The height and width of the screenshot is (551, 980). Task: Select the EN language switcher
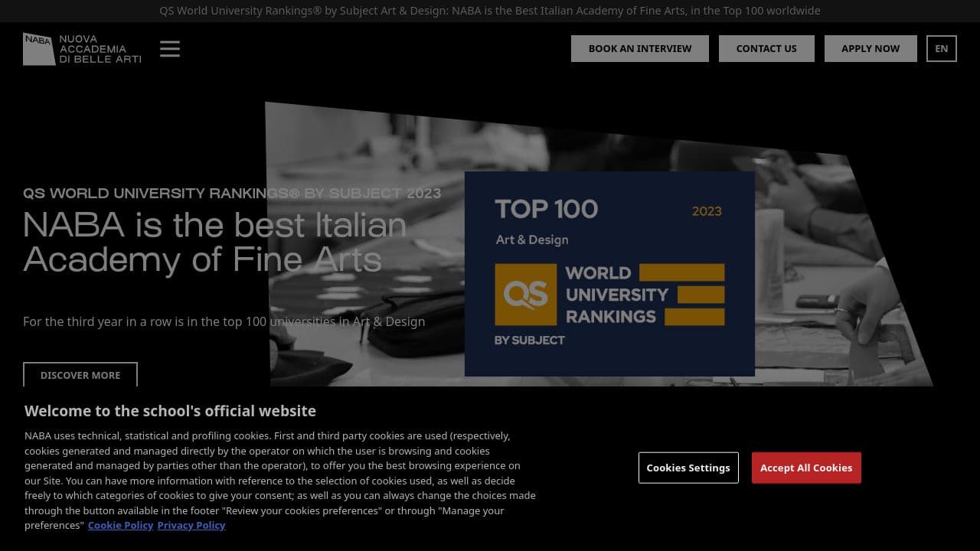[941, 48]
